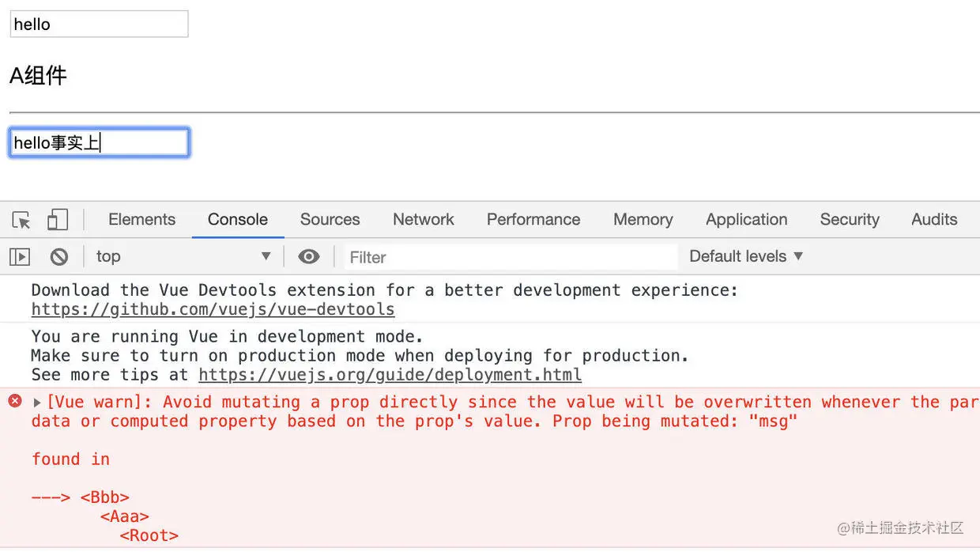Go to the Security tab

(850, 220)
